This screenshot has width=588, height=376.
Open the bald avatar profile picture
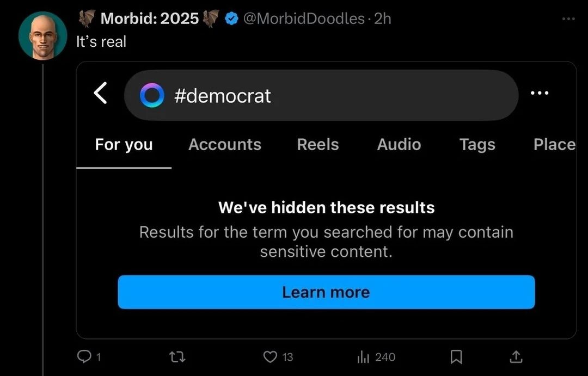pos(42,35)
